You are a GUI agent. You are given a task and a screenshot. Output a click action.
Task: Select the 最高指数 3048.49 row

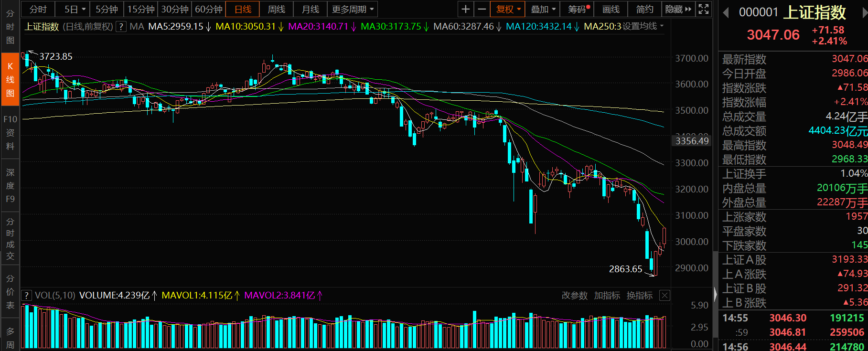pyautogui.click(x=793, y=145)
